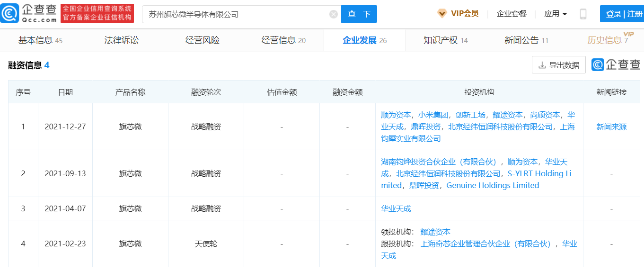Open 北京经纬恒润科技股份有限公司 link in row 1
The height and width of the screenshot is (271, 644).
pos(500,127)
